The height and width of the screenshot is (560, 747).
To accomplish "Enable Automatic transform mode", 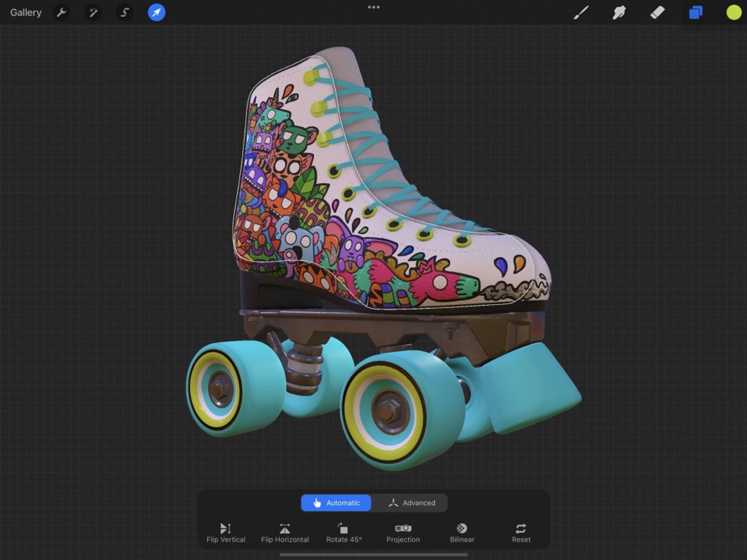I will pyautogui.click(x=336, y=502).
